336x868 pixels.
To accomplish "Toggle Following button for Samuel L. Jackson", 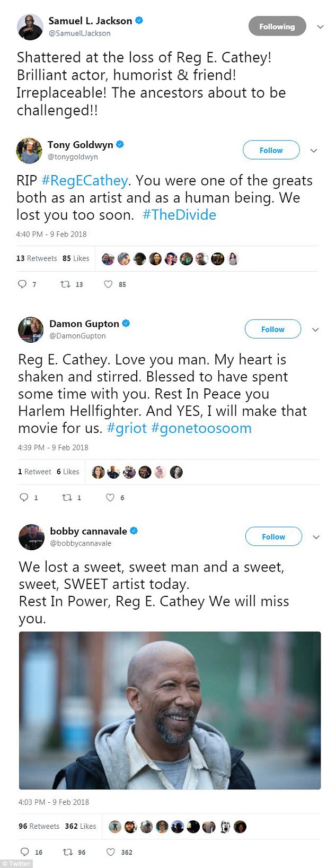I will click(277, 27).
